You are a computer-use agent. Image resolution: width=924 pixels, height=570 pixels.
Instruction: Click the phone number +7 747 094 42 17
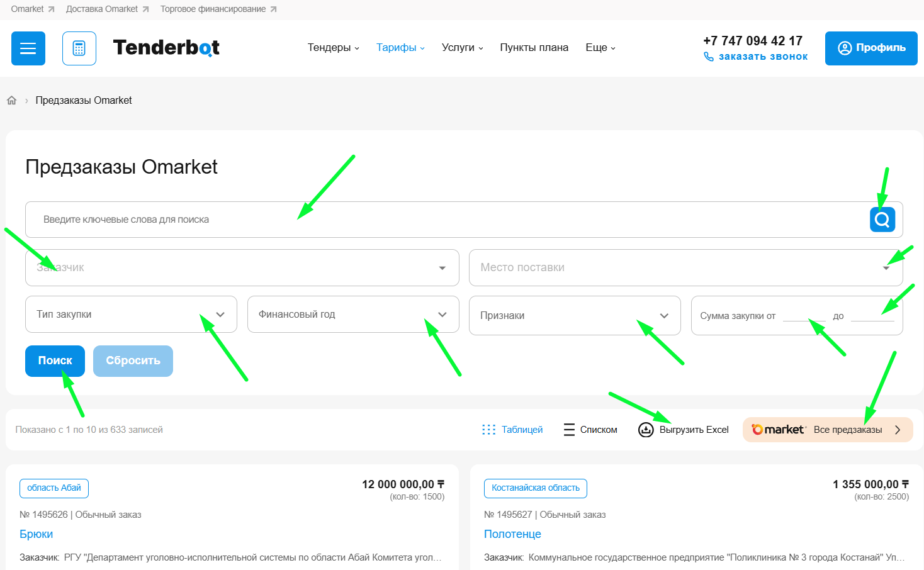(x=753, y=41)
